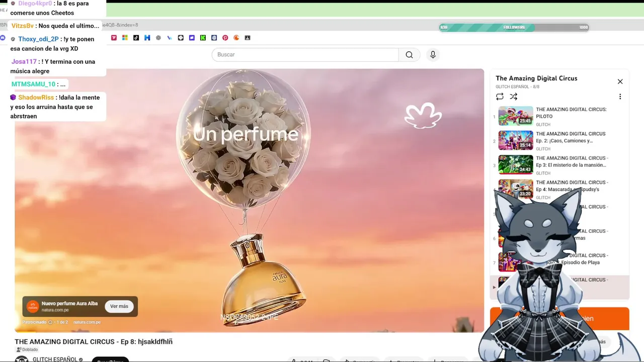Viewport: 644px width, 362px height.
Task: Open Ep 4 Mascarada title in playlist
Action: tap(572, 186)
